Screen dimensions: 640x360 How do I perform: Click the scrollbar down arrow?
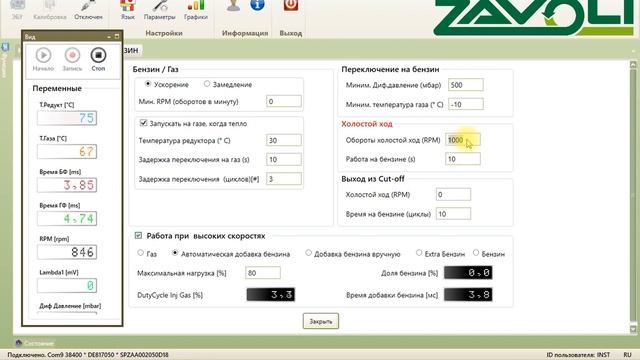click(x=633, y=329)
